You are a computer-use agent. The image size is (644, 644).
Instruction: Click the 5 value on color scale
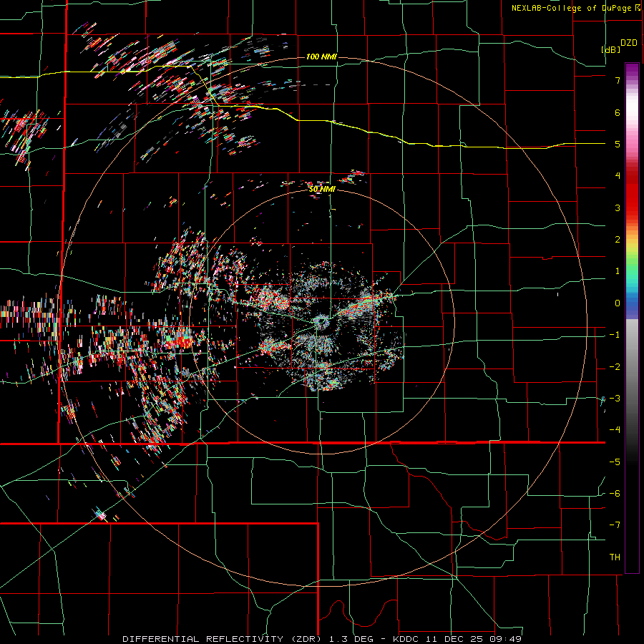click(618, 144)
